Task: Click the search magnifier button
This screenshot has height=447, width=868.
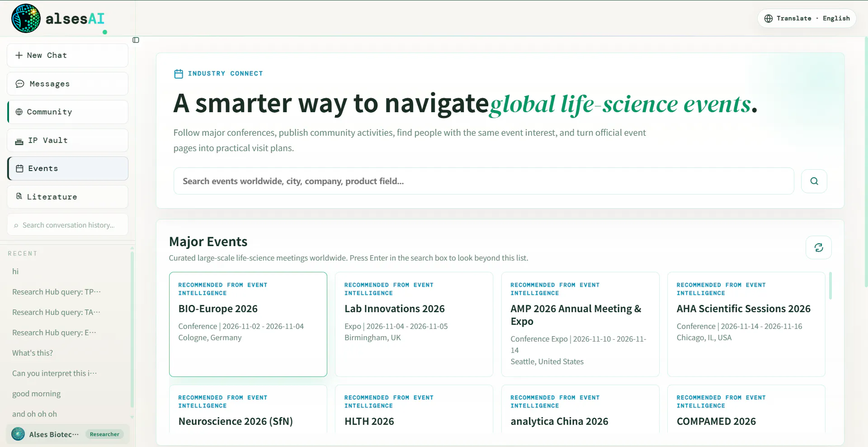Action: point(814,181)
